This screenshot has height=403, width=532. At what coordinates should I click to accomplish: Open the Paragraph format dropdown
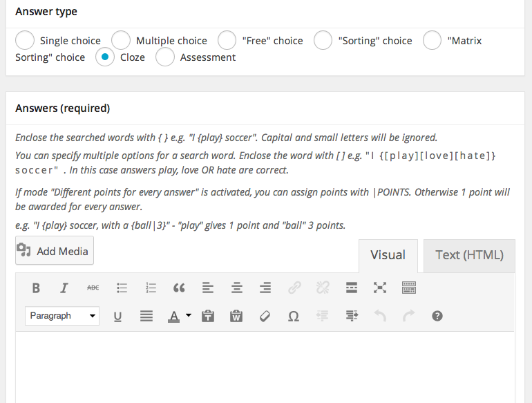point(62,316)
